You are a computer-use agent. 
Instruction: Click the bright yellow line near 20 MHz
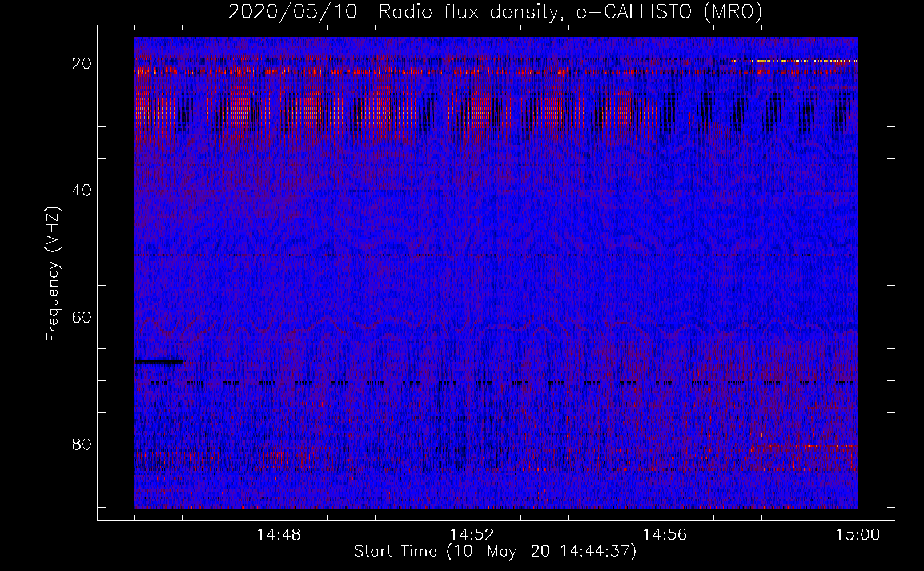[794, 61]
